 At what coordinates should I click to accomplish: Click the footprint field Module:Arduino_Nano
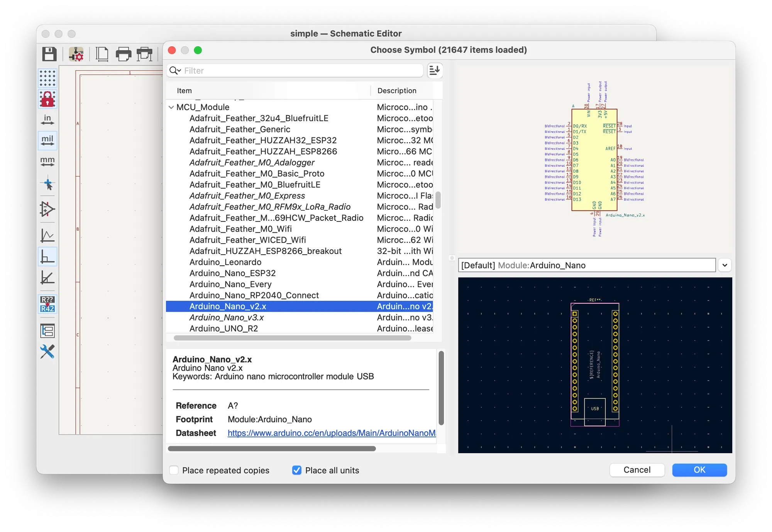coord(587,265)
